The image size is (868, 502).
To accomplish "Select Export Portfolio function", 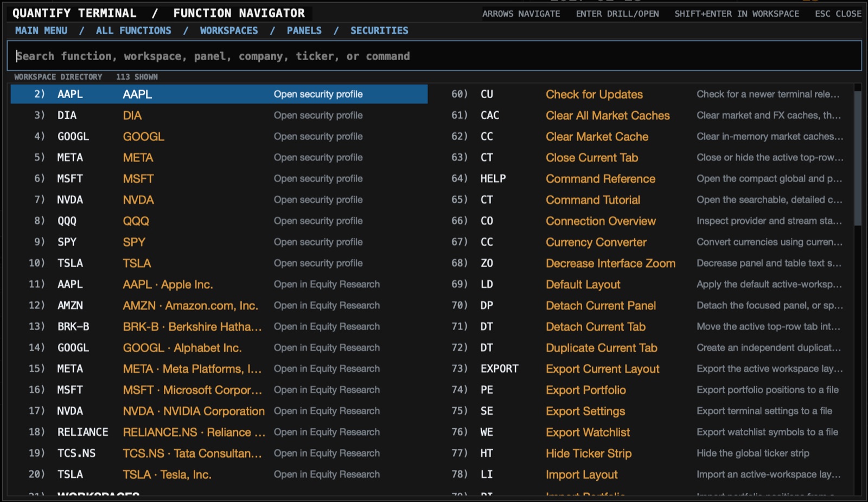I will coord(642,390).
